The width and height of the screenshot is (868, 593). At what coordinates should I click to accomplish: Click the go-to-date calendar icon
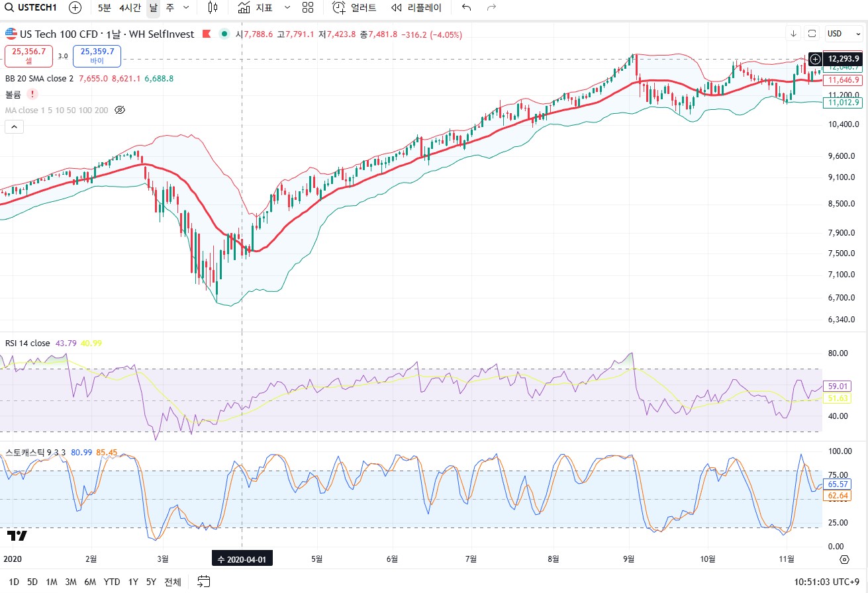click(x=204, y=582)
